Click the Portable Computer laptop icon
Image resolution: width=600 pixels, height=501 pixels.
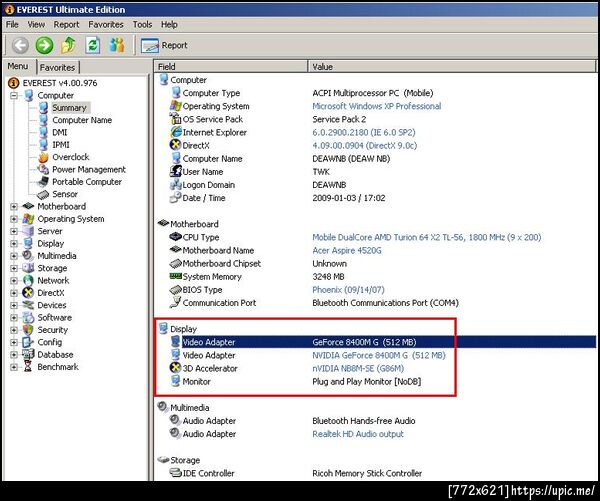pos(43,181)
